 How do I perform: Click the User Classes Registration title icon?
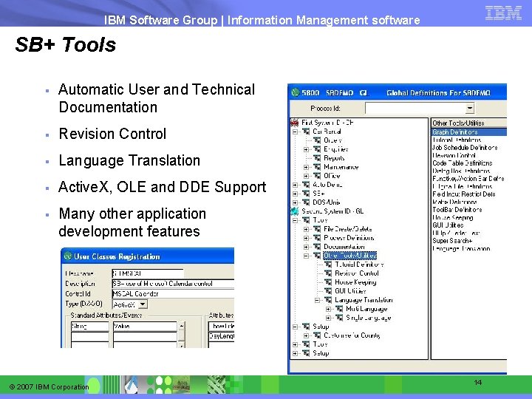click(x=68, y=256)
